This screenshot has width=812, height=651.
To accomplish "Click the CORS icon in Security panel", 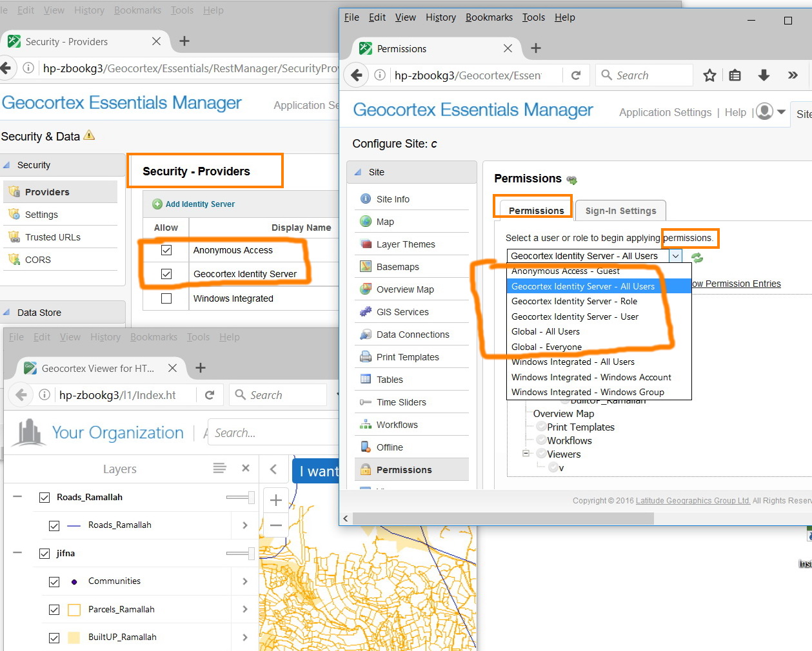I will point(14,260).
